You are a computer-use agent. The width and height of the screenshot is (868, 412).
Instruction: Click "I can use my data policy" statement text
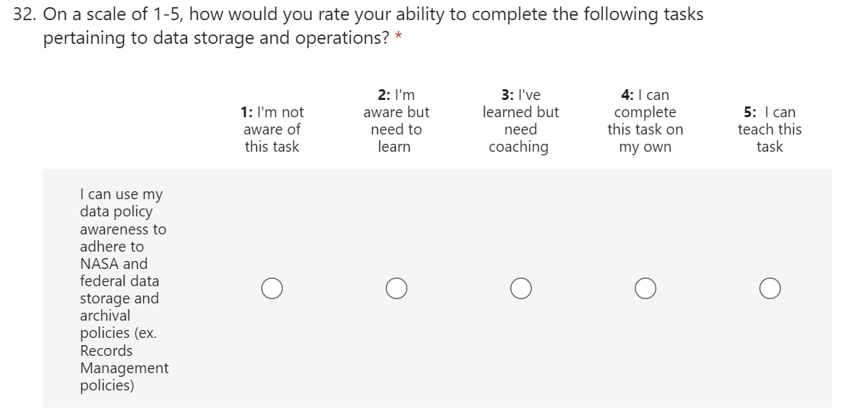coord(121,203)
